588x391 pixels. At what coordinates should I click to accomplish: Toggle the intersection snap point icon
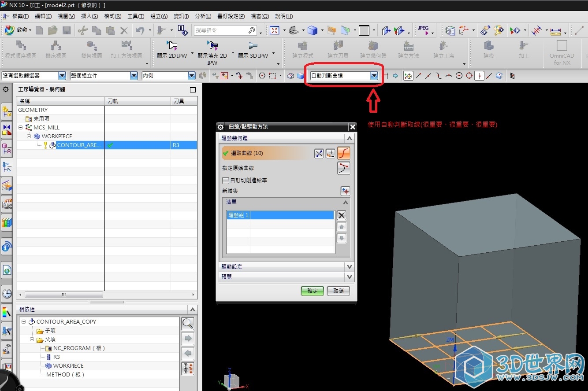click(x=449, y=76)
